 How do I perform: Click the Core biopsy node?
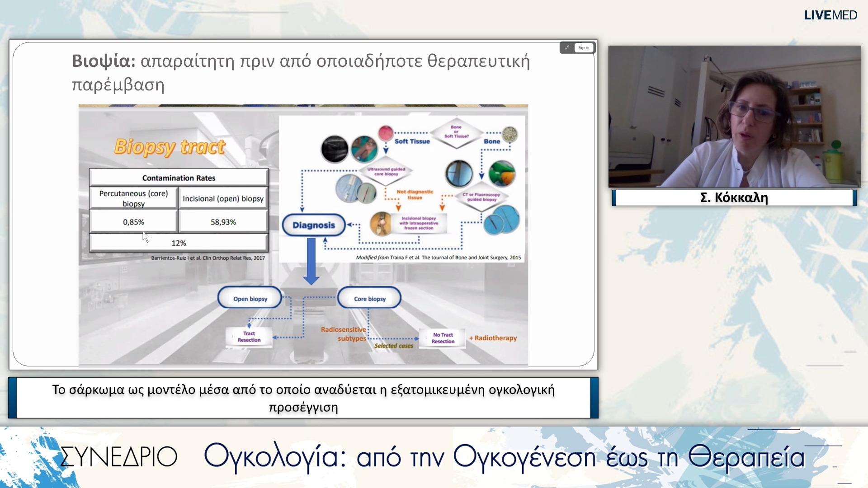[x=369, y=298]
